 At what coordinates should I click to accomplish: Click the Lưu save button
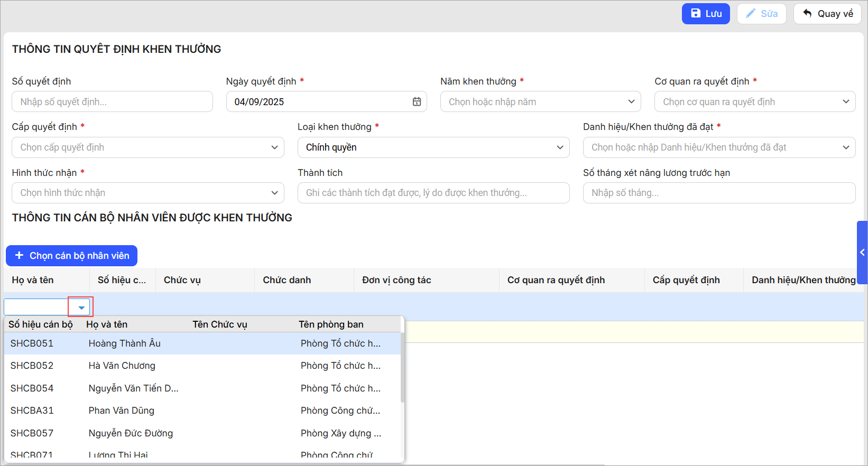point(705,14)
